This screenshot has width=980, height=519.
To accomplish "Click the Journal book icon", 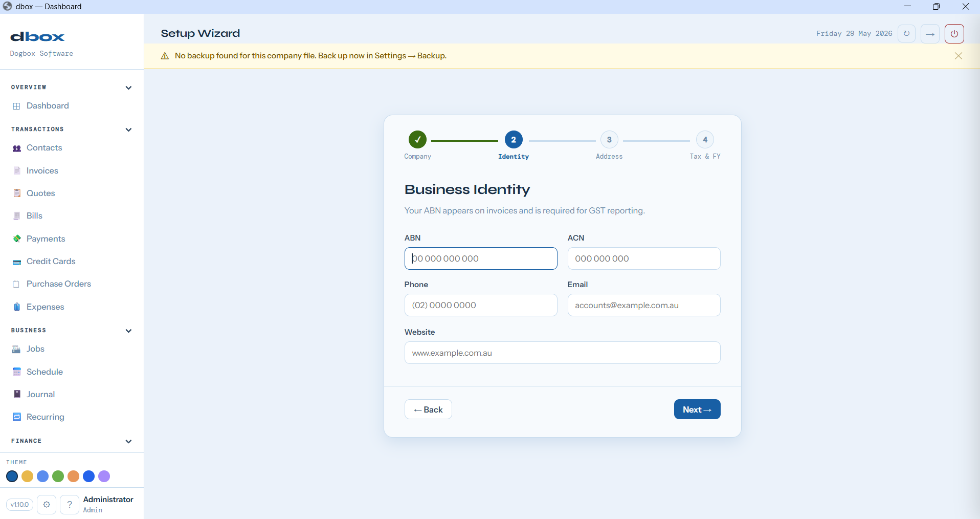I will tap(17, 395).
